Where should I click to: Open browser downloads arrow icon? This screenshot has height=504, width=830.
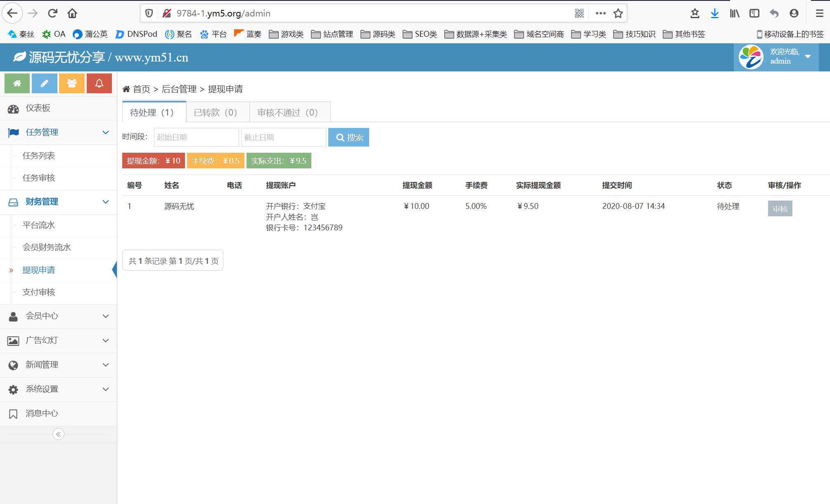pyautogui.click(x=714, y=13)
